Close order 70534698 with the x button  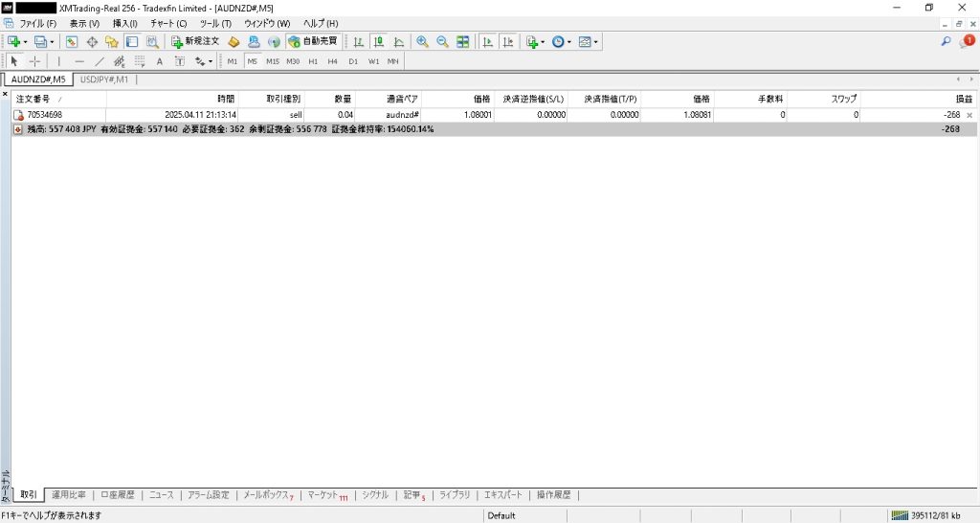[969, 115]
